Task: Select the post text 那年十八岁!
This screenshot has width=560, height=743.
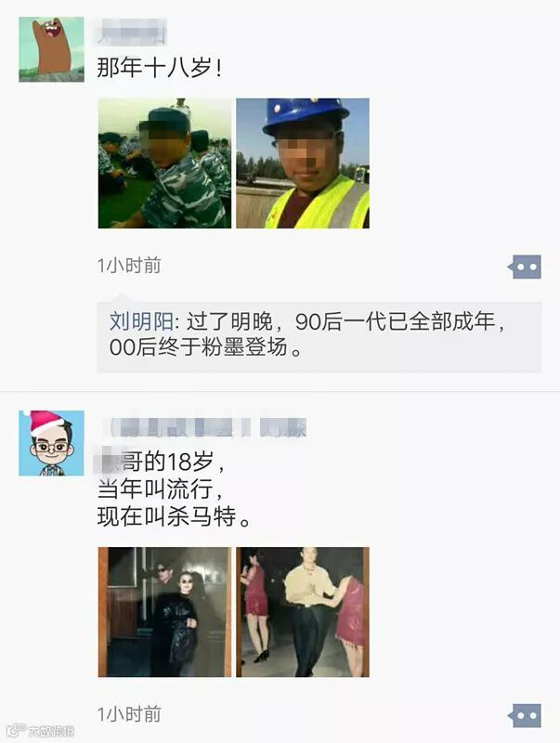Action: (x=159, y=68)
